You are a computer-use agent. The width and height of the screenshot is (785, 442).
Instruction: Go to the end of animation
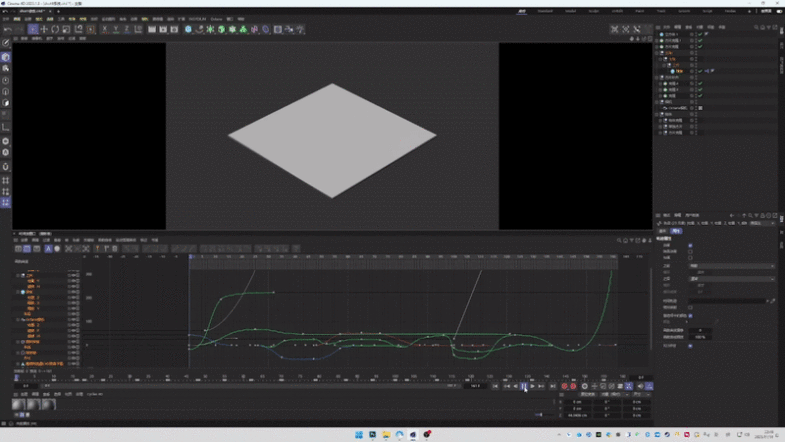click(x=552, y=386)
